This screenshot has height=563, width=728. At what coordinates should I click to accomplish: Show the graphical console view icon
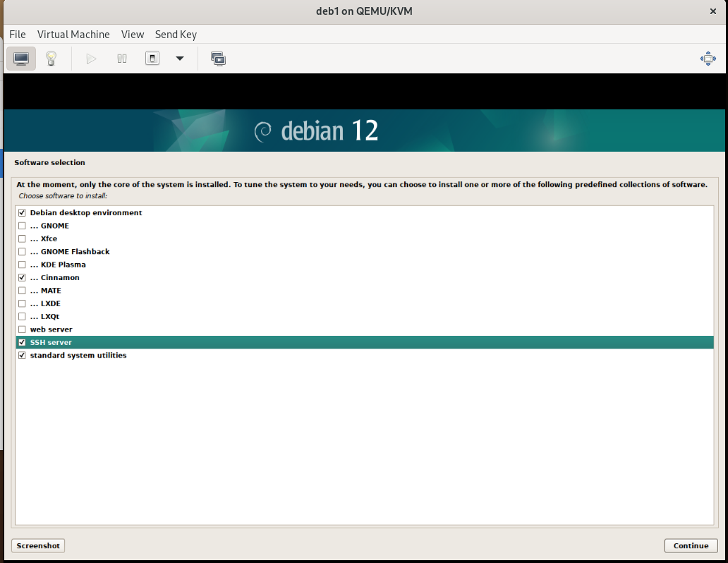click(21, 59)
